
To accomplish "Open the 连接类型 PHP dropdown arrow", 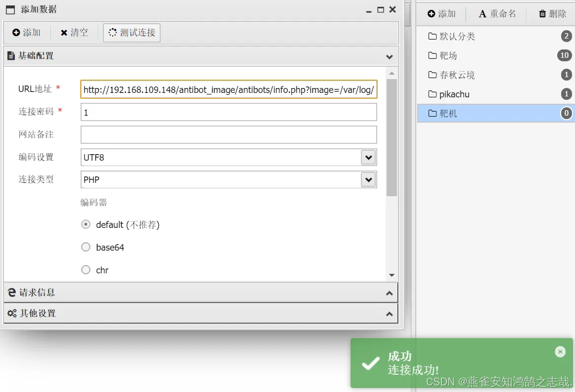I will click(x=368, y=179).
